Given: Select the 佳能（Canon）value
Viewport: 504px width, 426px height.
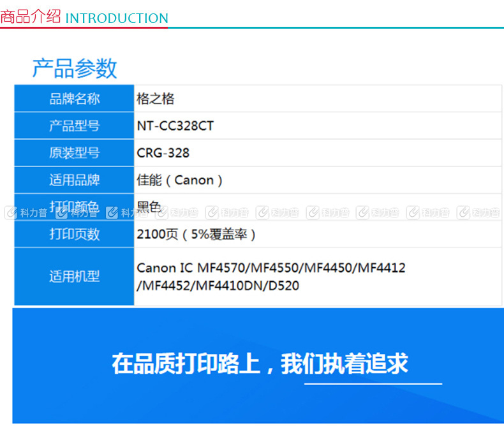Looking at the screenshot, I should click(180, 180).
